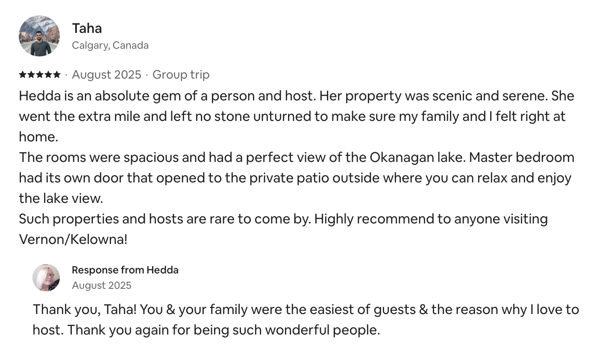Open Hedda's host avatar

coord(46,278)
